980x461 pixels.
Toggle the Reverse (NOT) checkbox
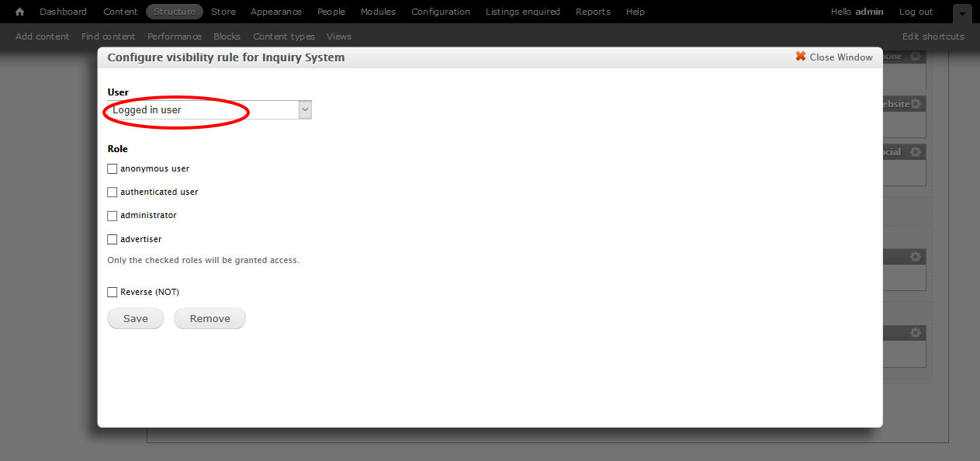[113, 293]
